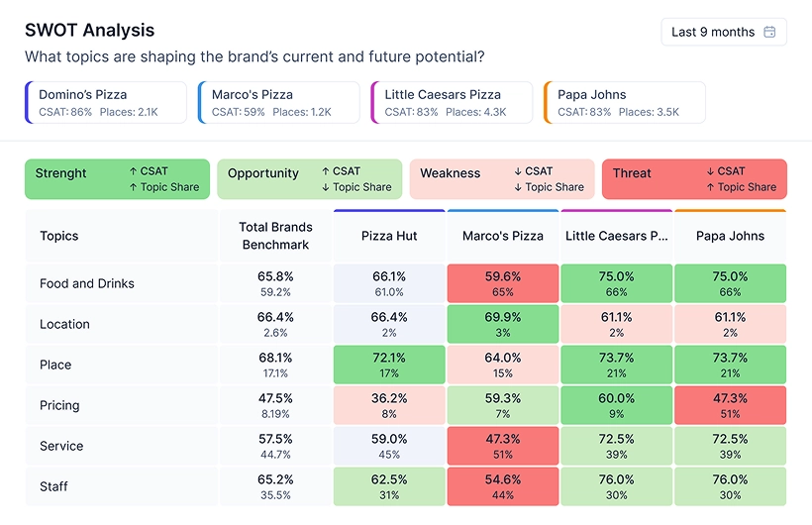Toggle the red Threat legend filter
Screen dimensions: 812x525
coord(694,179)
